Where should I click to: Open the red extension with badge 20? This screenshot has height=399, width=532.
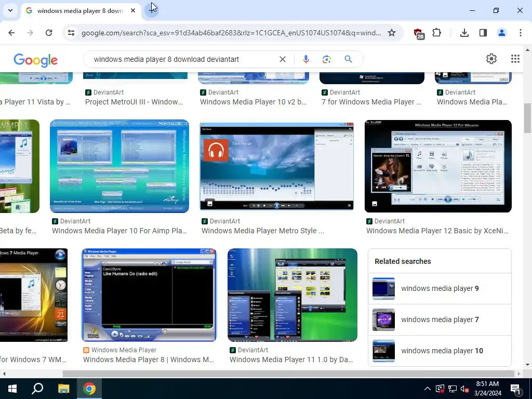(419, 33)
